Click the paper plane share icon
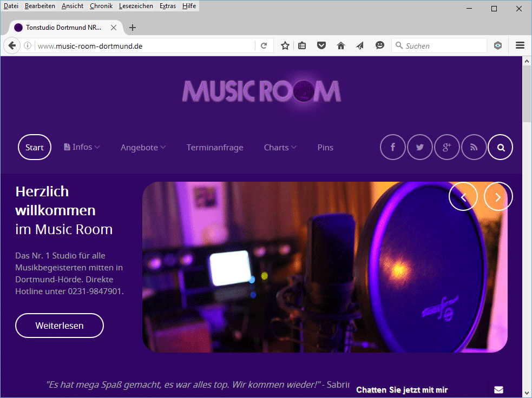 point(360,45)
